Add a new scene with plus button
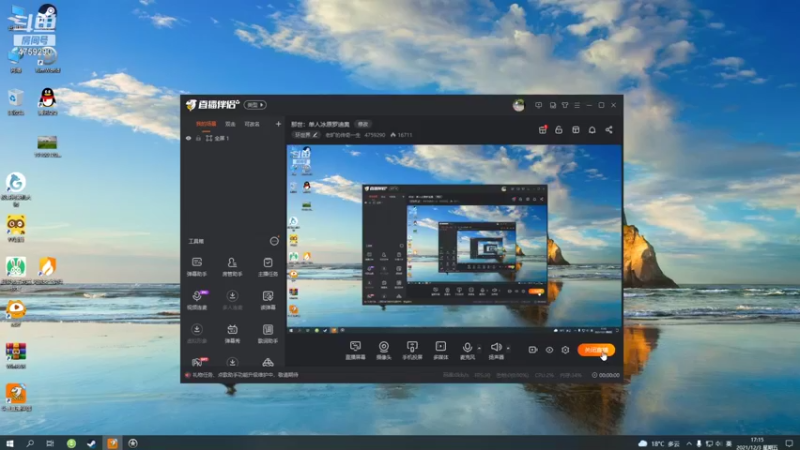The height and width of the screenshot is (450, 800). [x=278, y=124]
